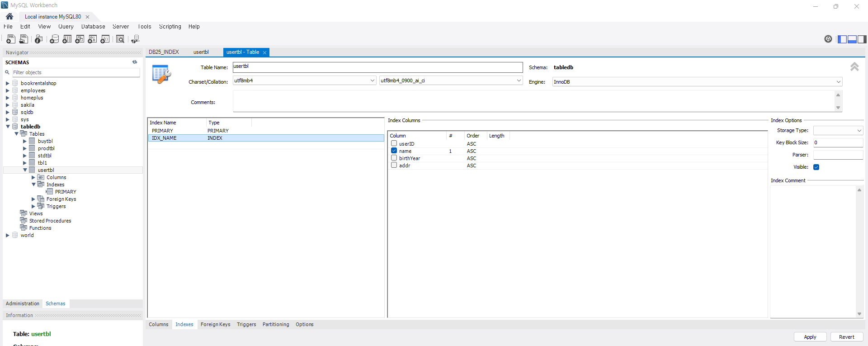The height and width of the screenshot is (346, 868).
Task: Switch to the Foreign Keys bottom tab
Action: point(215,324)
